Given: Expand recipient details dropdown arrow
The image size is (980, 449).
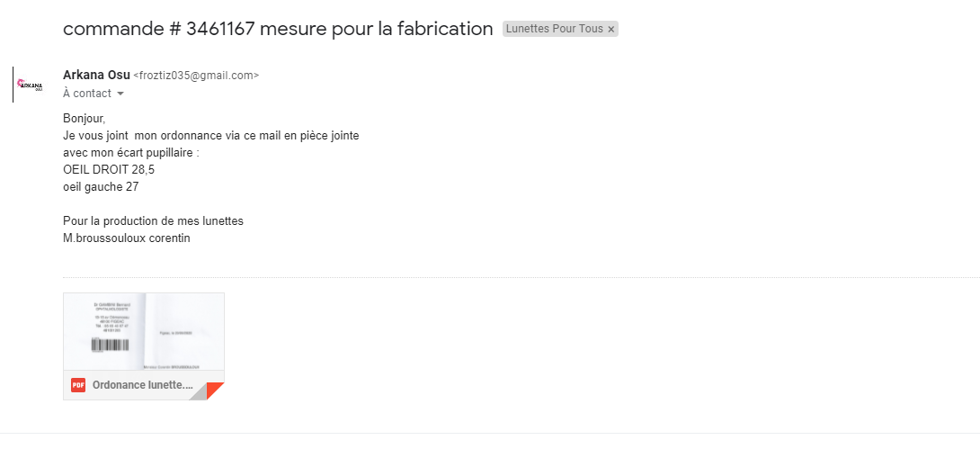Looking at the screenshot, I should coord(120,94).
